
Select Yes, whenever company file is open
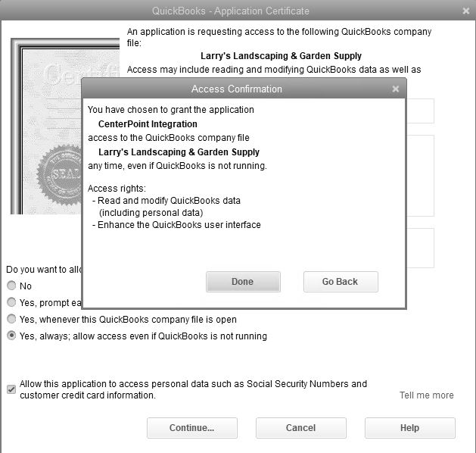pyautogui.click(x=11, y=319)
